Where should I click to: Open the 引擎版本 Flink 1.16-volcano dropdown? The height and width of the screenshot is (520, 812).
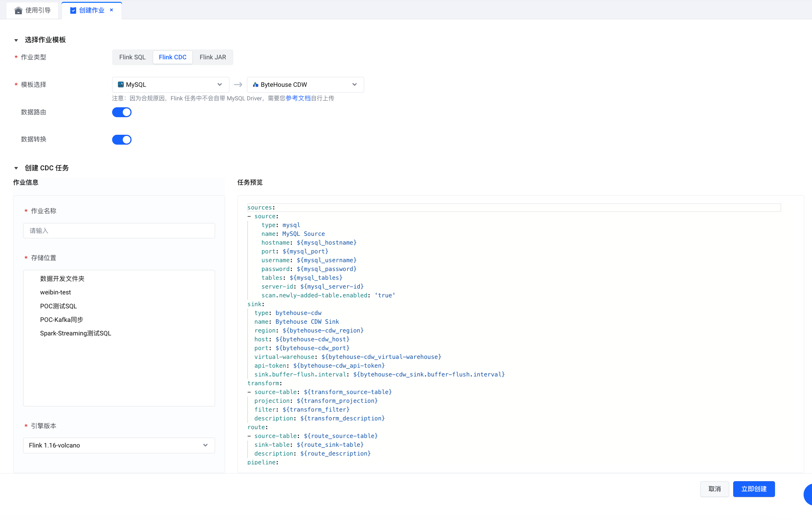119,445
